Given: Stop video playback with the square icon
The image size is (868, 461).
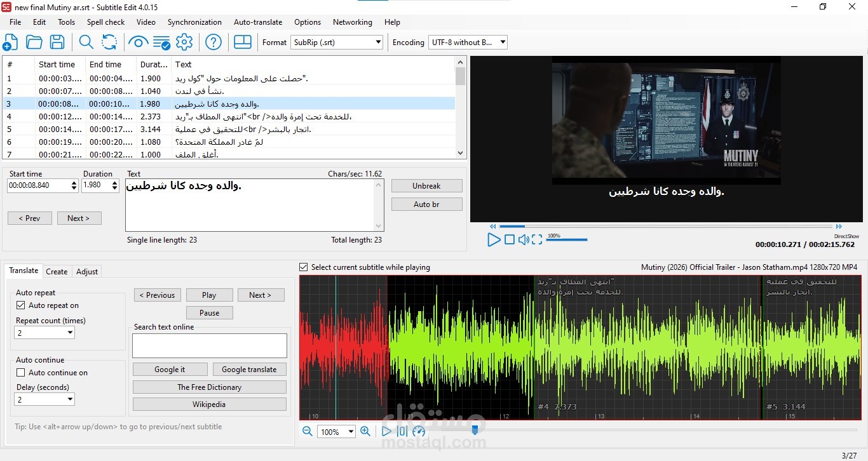Looking at the screenshot, I should [510, 239].
